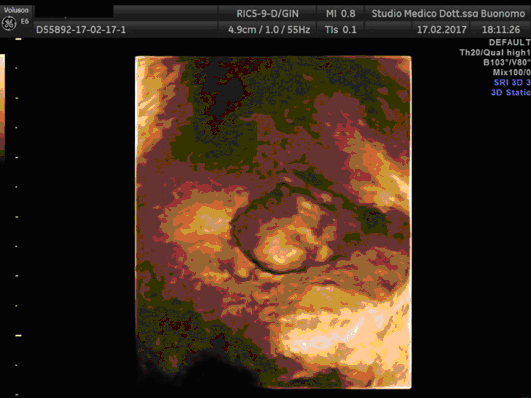Select the patient ID D55892-17-02-17-1 field
The width and height of the screenshot is (531, 398).
pos(81,30)
